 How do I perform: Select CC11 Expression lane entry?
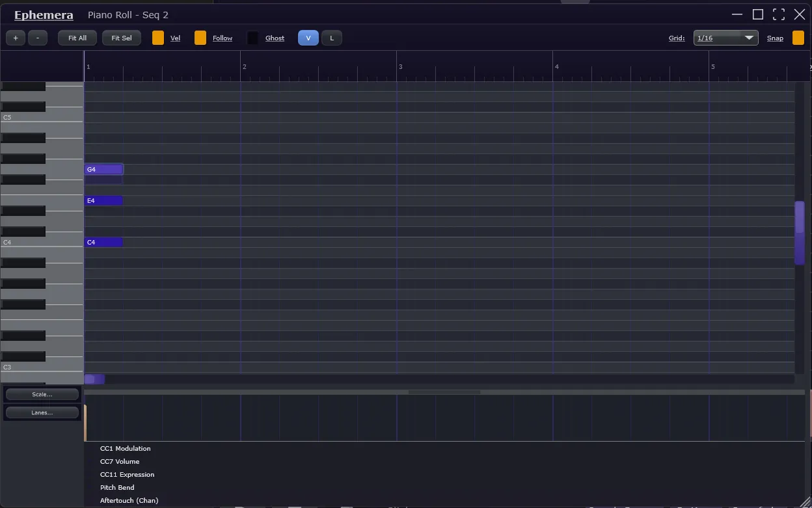[127, 474]
